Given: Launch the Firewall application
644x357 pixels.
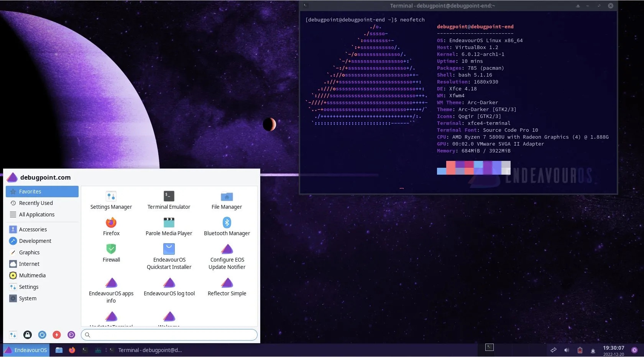Looking at the screenshot, I should pos(111,253).
